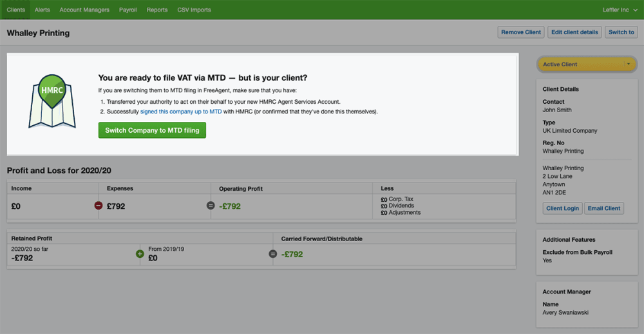Click the £0 Income value
This screenshot has height=334, width=644.
pyautogui.click(x=16, y=206)
